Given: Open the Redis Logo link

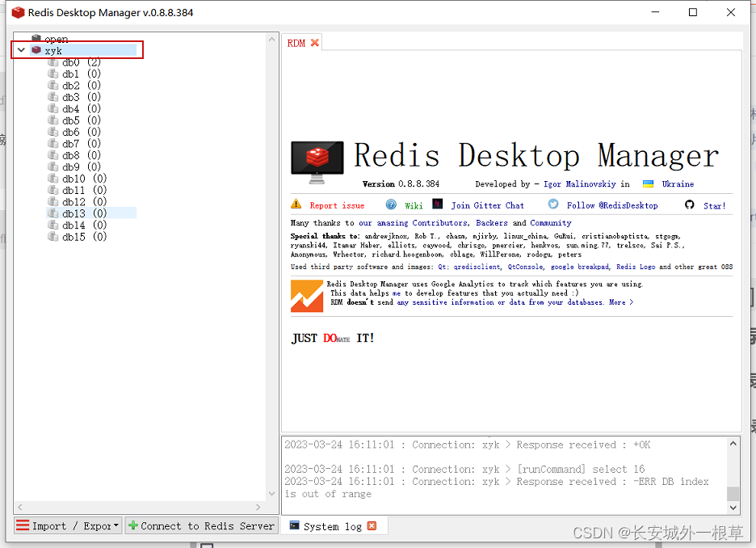Looking at the screenshot, I should click(x=636, y=267).
